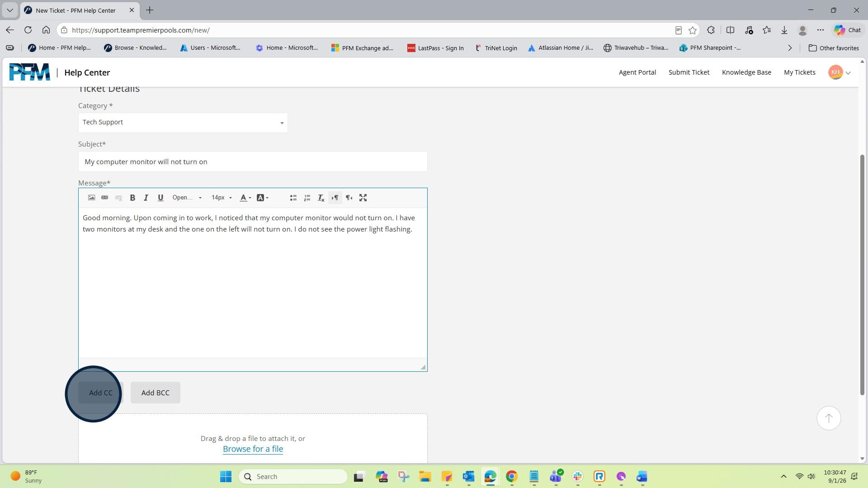Open the Copilot Chat button
This screenshot has height=488, width=868.
point(848,30)
